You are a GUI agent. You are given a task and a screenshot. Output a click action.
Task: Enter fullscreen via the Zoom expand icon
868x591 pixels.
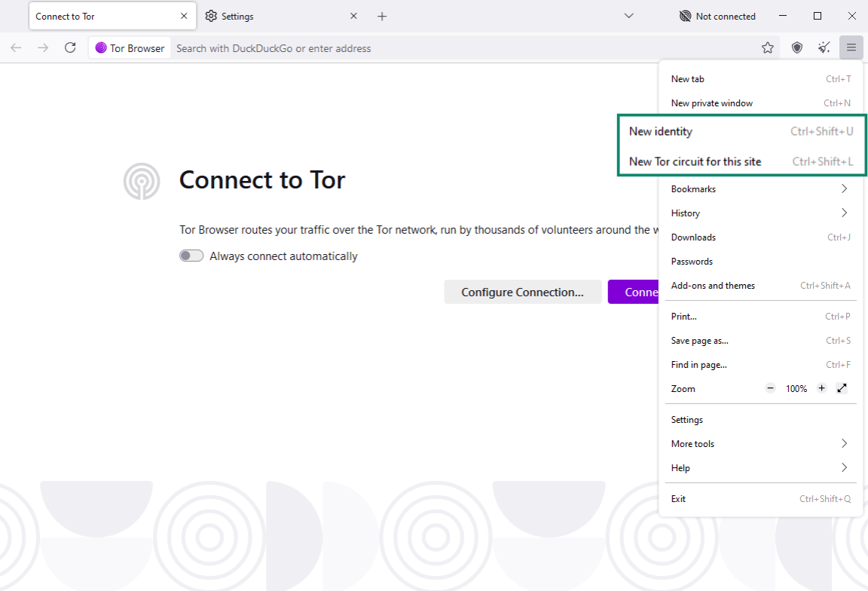(x=842, y=388)
